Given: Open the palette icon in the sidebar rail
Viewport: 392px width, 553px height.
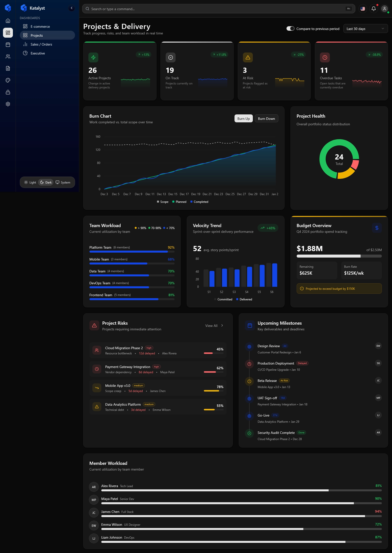Looking at the screenshot, I should (x=8, y=80).
